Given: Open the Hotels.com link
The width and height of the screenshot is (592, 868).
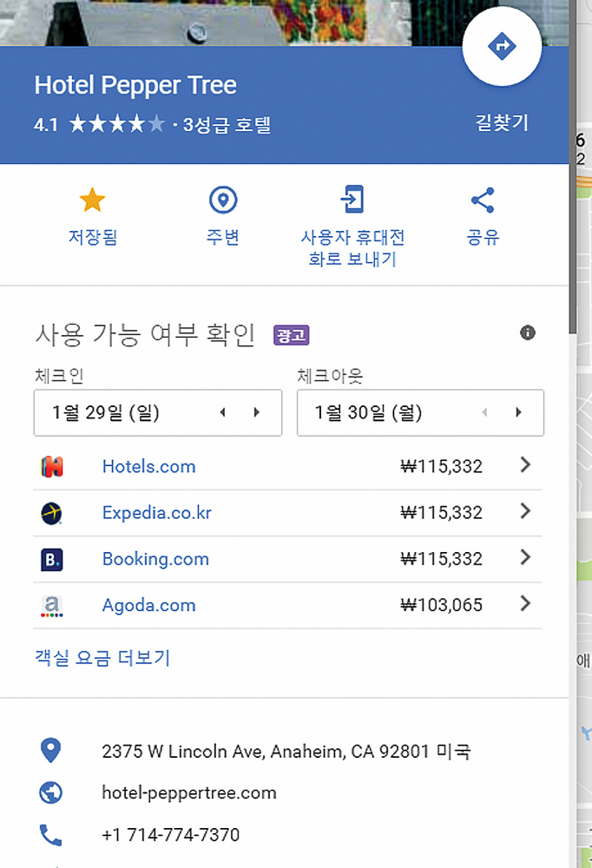Looking at the screenshot, I should (149, 467).
